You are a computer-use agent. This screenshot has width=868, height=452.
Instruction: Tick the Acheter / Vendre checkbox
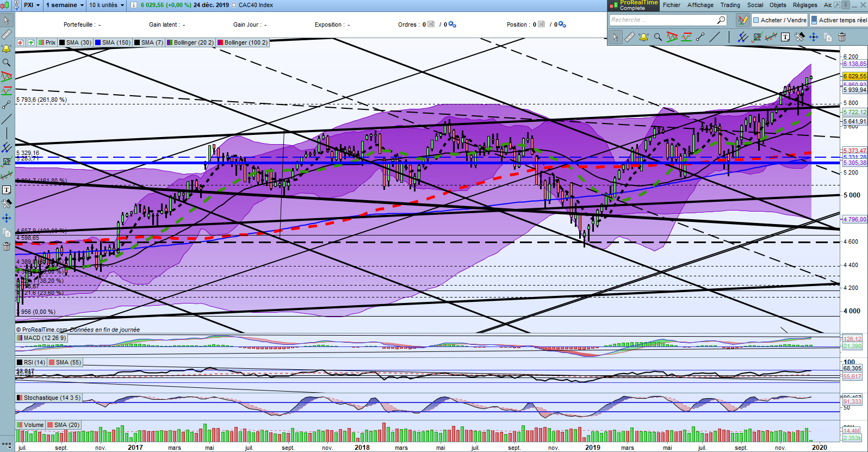(756, 20)
